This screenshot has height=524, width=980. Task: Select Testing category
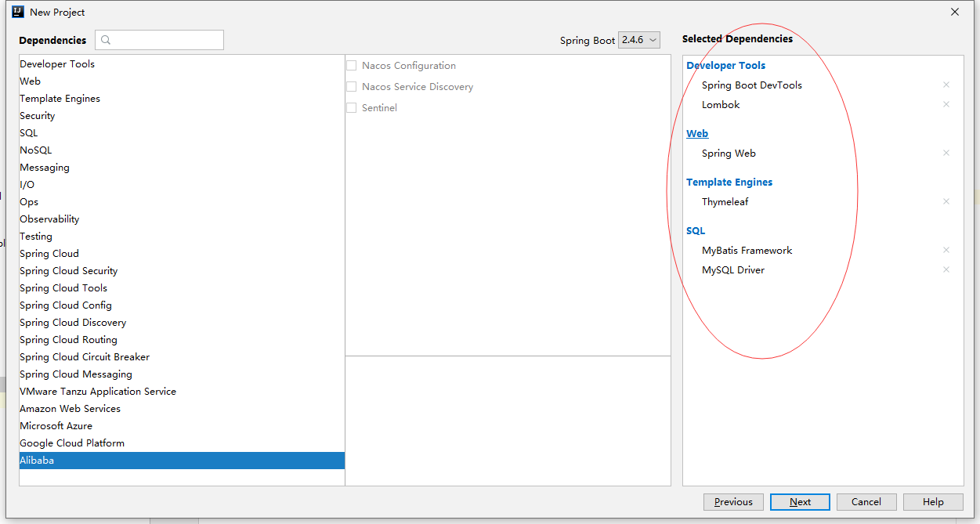pyautogui.click(x=182, y=237)
